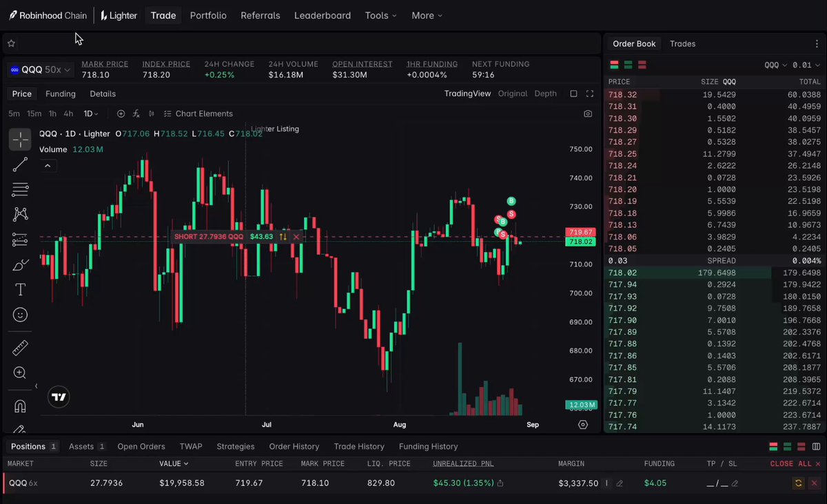
Task: Choose the text annotation tool
Action: (x=20, y=289)
